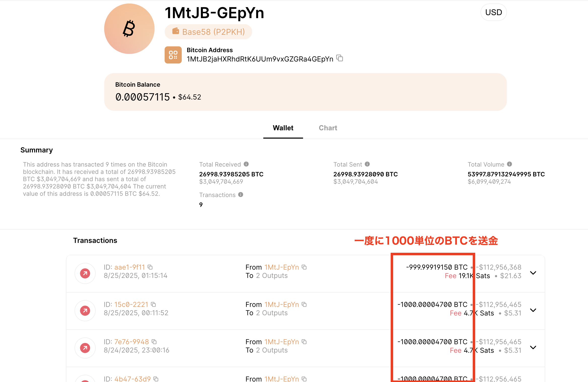Click the Bitcoin logo avatar
This screenshot has width=588, height=382.
click(x=129, y=29)
